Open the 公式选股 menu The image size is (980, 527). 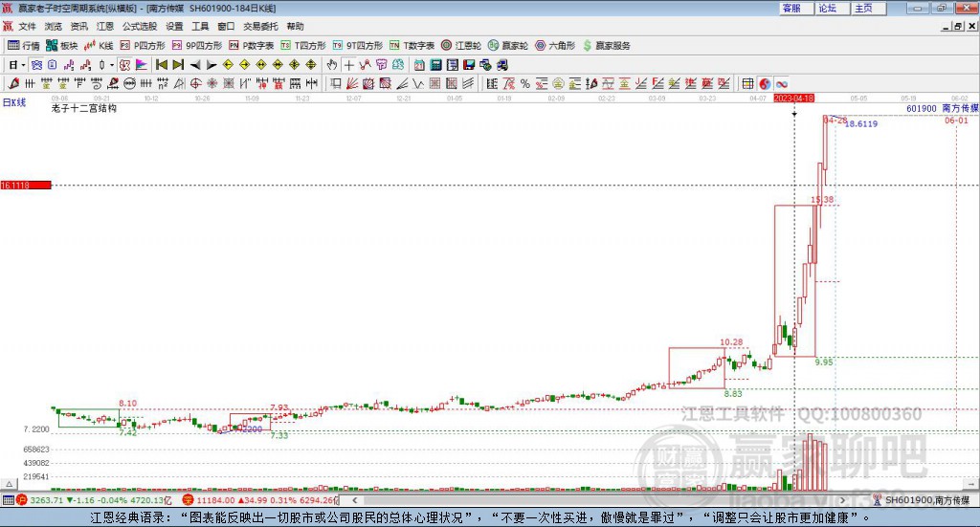pyautogui.click(x=140, y=26)
